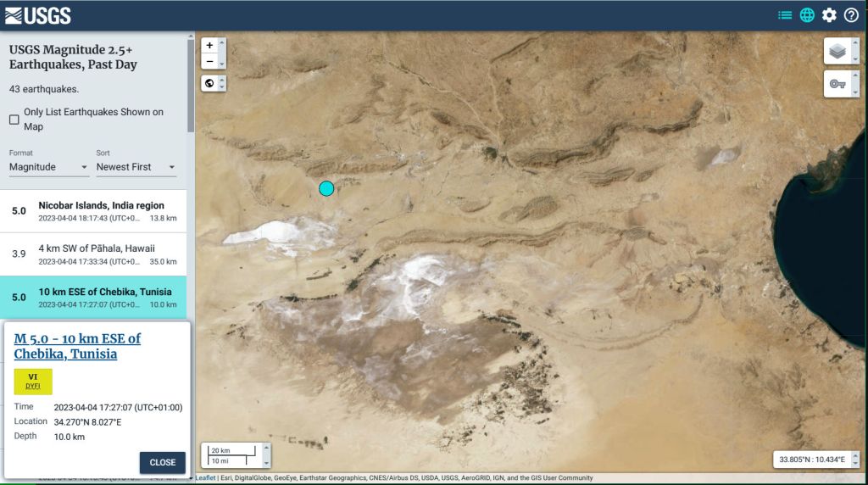Show the map legend key
Screen dimensions: 868x485
(x=837, y=84)
